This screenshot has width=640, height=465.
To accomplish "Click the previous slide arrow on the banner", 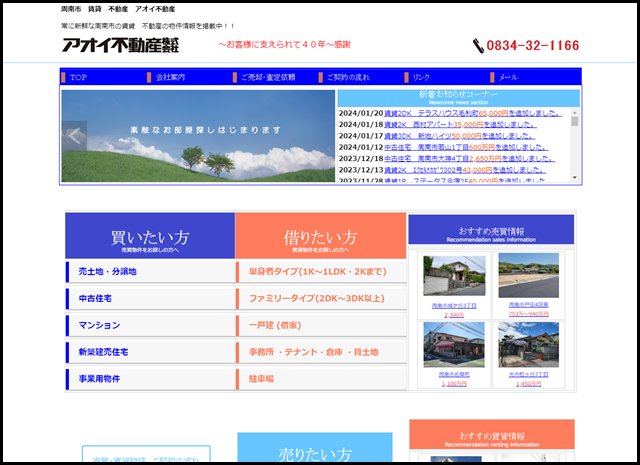I will click(x=74, y=136).
